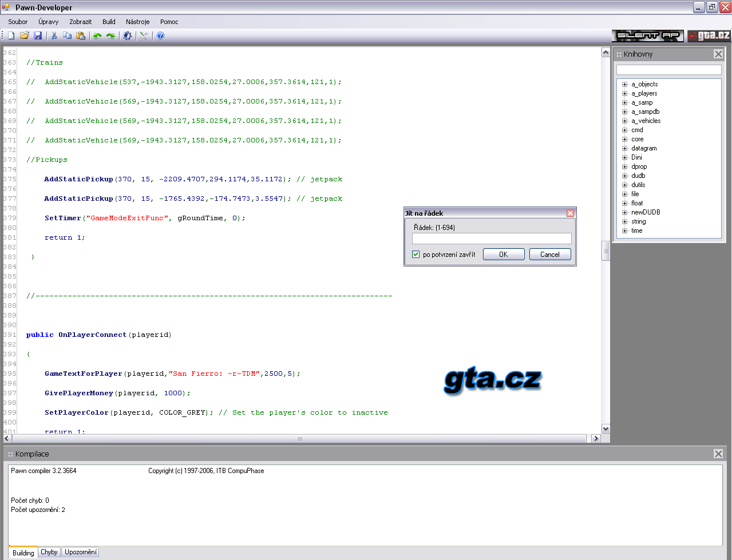Close the Knihovny panel

(x=718, y=54)
